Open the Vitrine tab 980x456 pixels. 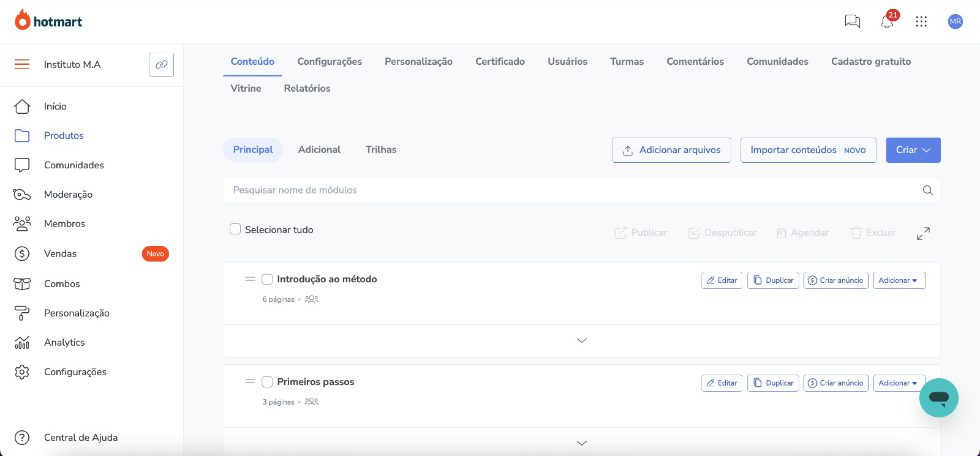tap(246, 88)
